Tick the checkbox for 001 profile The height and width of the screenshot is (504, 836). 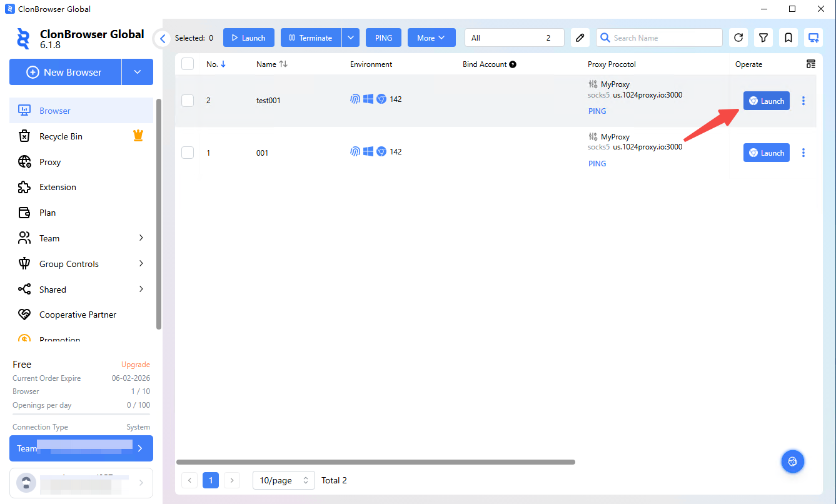coord(188,153)
